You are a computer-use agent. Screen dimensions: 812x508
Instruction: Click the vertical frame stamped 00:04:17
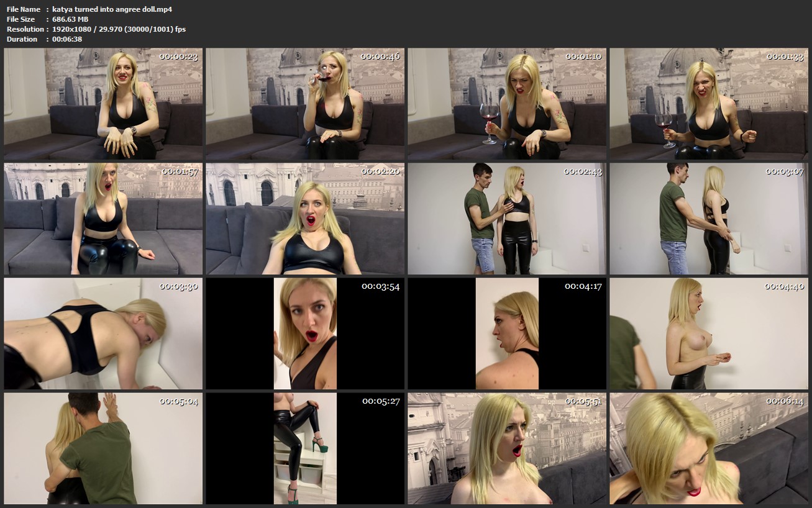pyautogui.click(x=507, y=333)
